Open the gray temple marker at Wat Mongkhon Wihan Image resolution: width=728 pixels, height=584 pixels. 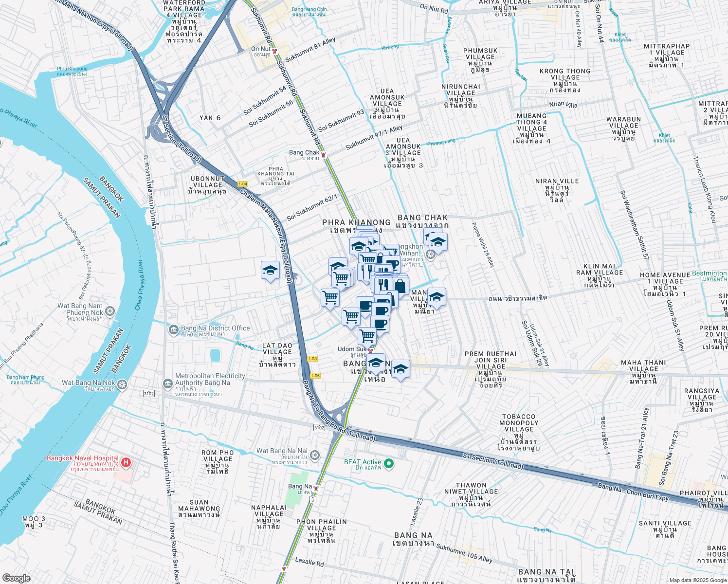tap(431, 255)
